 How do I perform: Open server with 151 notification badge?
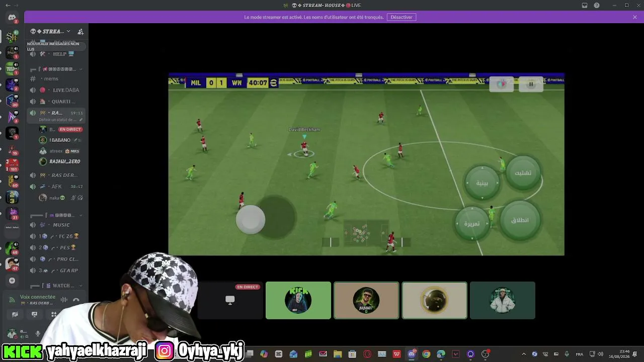12,164
